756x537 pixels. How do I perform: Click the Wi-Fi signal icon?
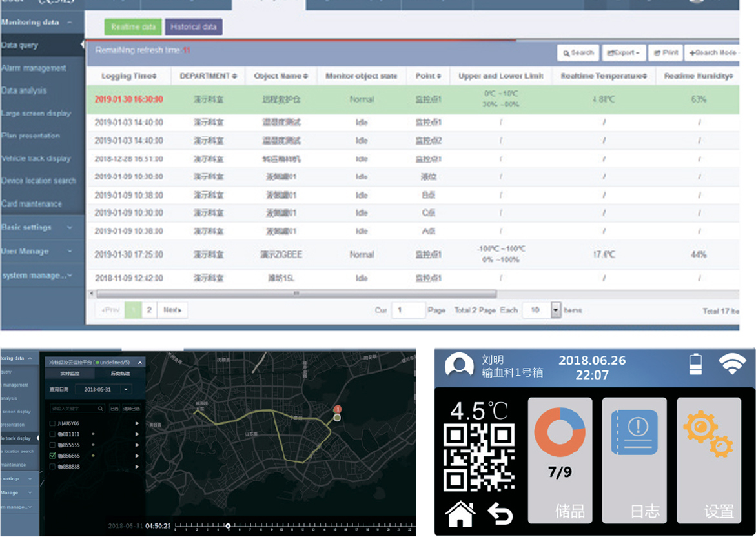[732, 364]
